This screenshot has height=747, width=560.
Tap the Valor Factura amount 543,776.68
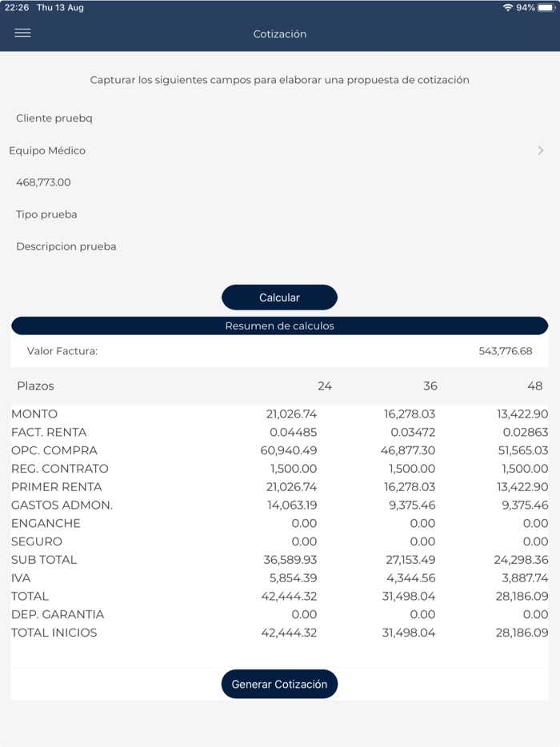tap(505, 351)
